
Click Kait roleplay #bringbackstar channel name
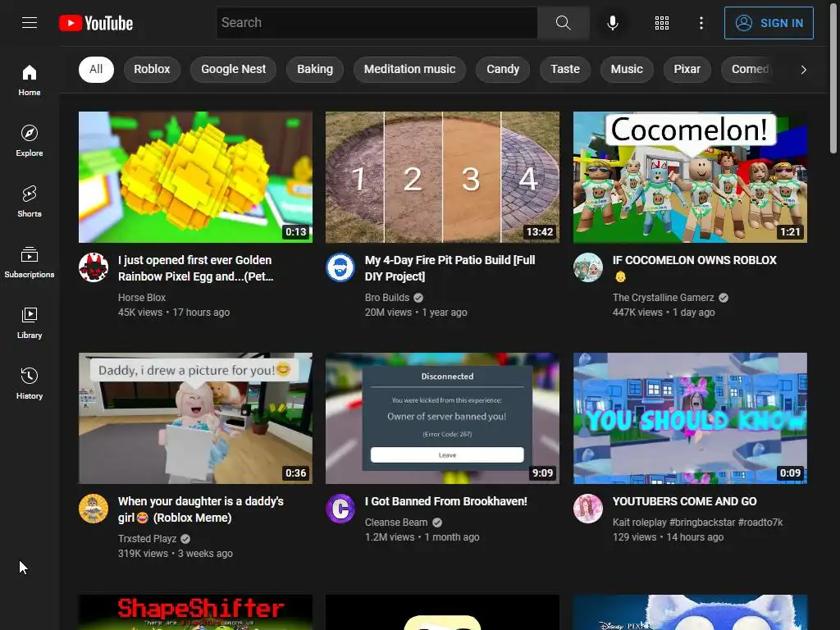697,523
